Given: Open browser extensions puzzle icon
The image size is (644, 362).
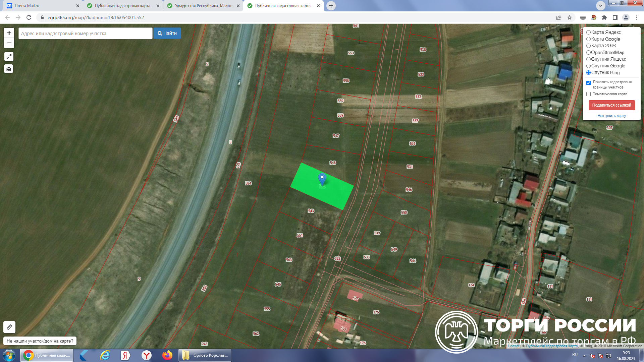Looking at the screenshot, I should coord(604,17).
